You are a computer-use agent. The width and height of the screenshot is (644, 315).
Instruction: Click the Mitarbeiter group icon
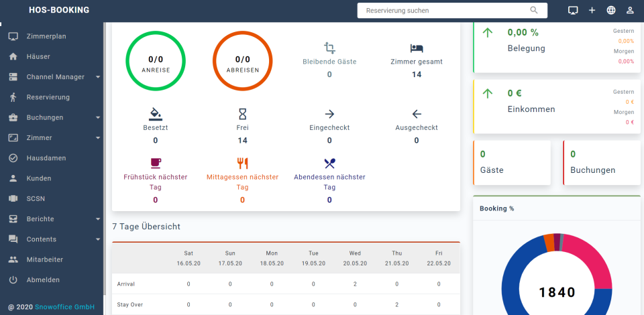(x=13, y=259)
